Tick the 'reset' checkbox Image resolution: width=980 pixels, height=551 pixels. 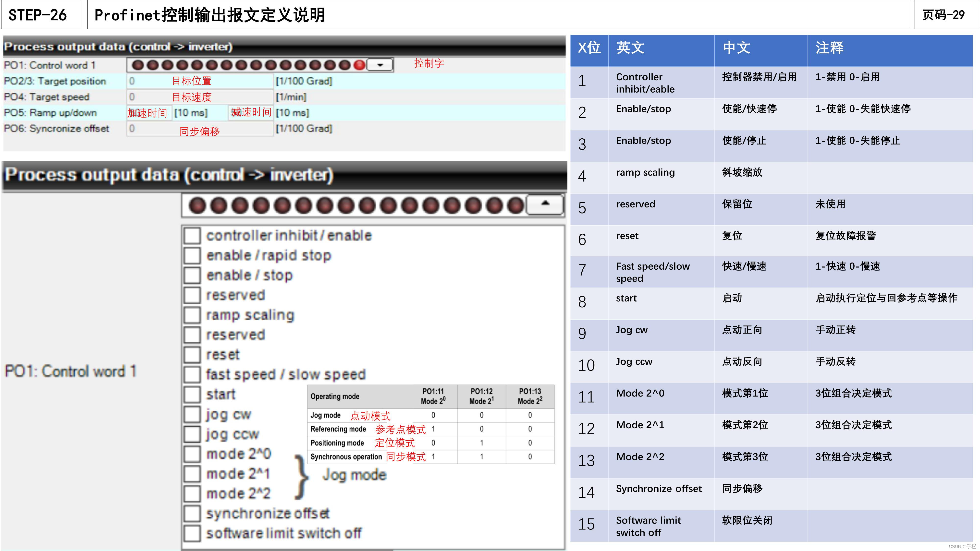coord(192,354)
